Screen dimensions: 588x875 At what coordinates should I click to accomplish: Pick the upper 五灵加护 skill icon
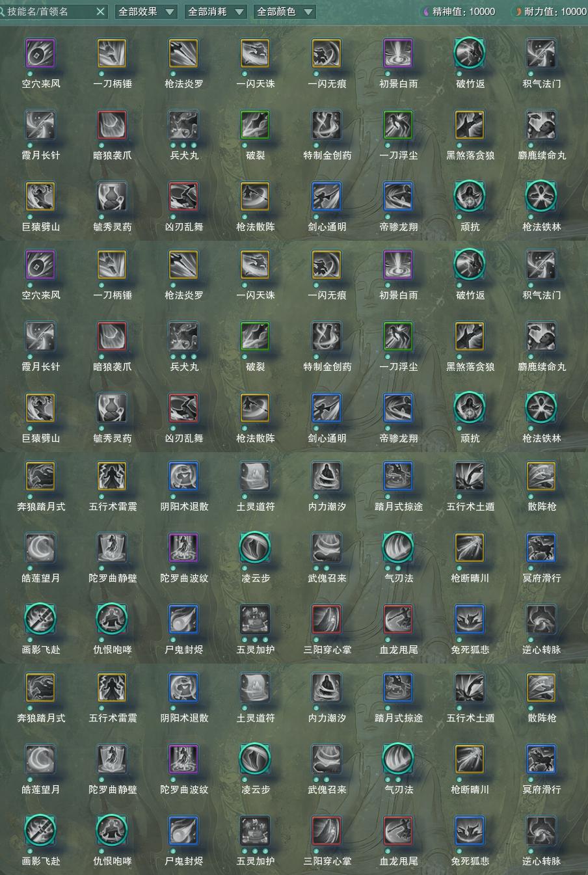(255, 619)
